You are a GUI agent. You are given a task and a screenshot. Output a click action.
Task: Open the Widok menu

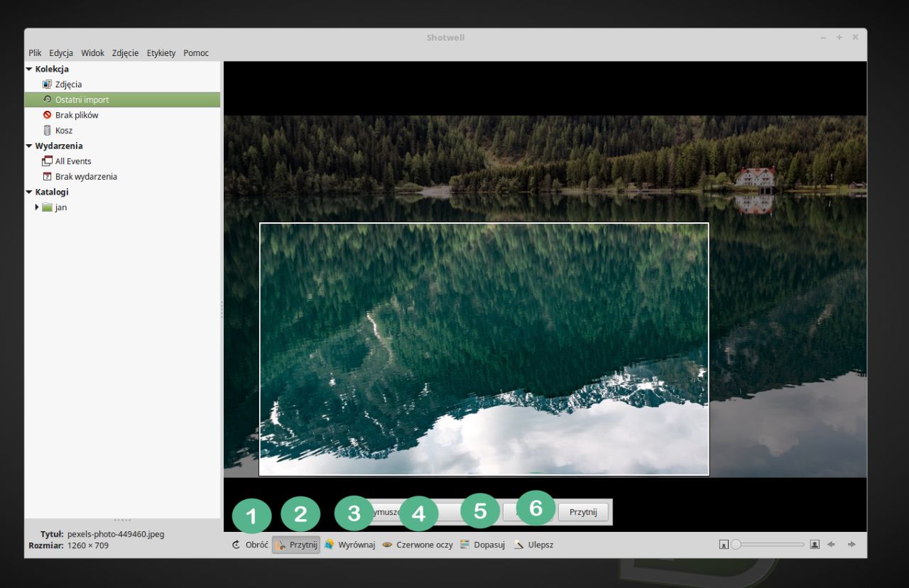pyautogui.click(x=92, y=53)
